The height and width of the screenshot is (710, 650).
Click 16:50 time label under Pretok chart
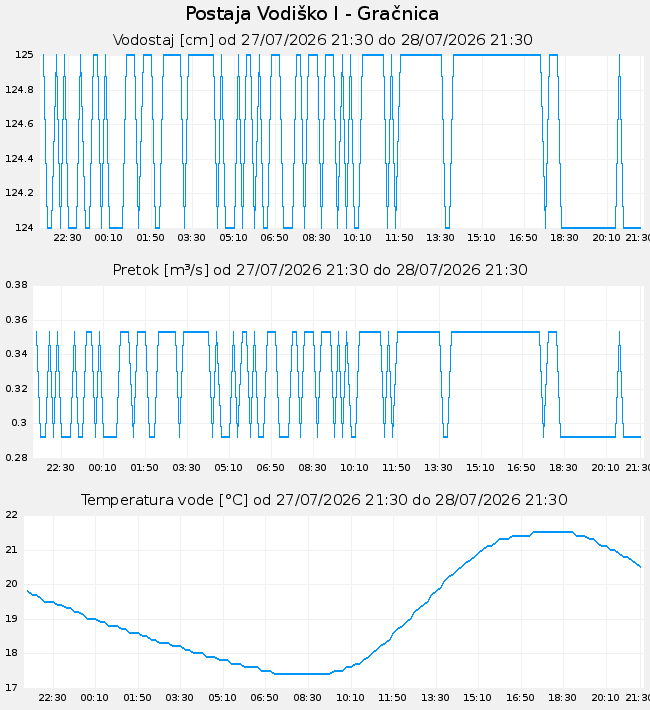coord(521,468)
